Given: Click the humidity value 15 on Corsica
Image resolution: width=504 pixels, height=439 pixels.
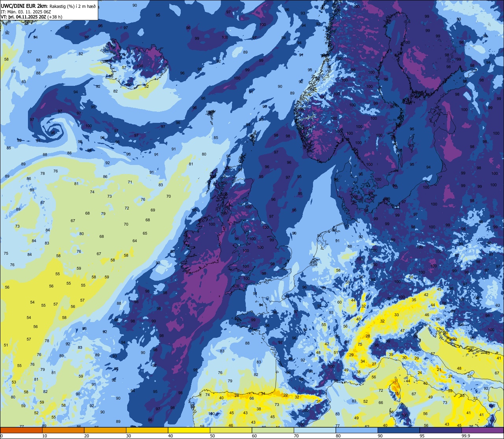Looking at the screenshot, I should (397, 394).
